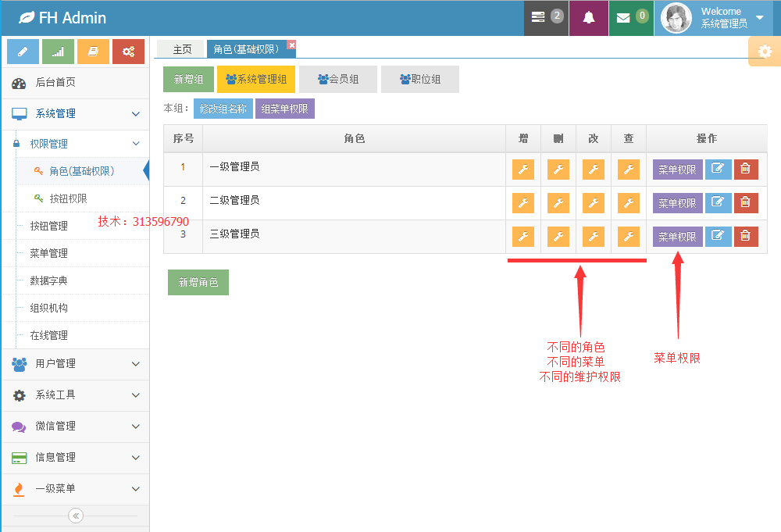The width and height of the screenshot is (781, 532).
Task: Click the 微信管理 chat bubbles icon
Action: 19,427
